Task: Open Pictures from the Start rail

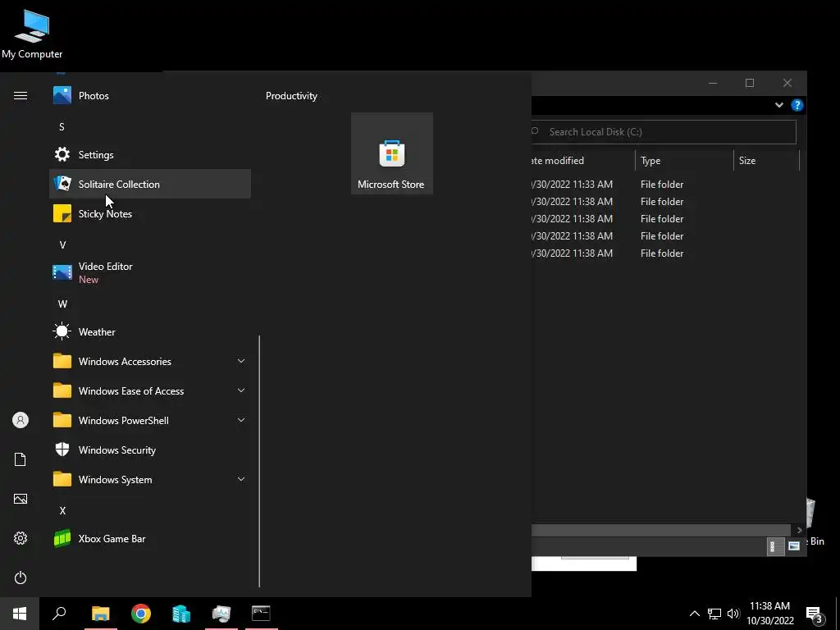Action: coord(21,499)
